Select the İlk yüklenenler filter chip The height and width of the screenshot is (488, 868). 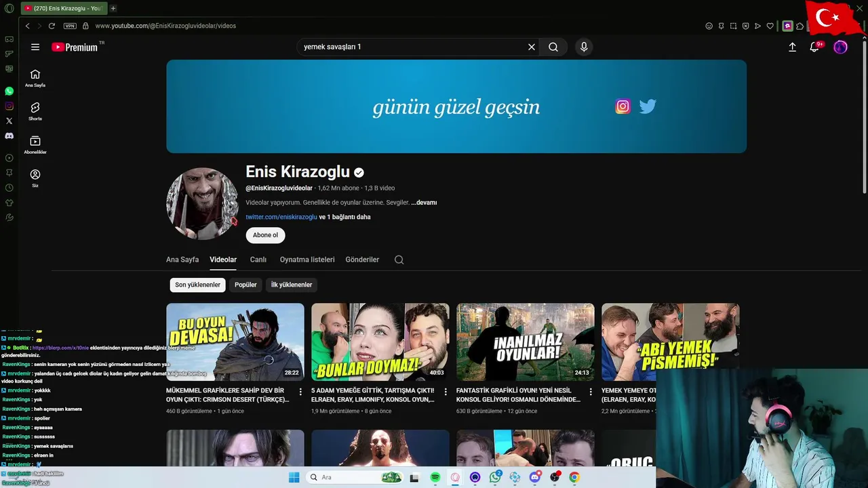click(x=292, y=285)
